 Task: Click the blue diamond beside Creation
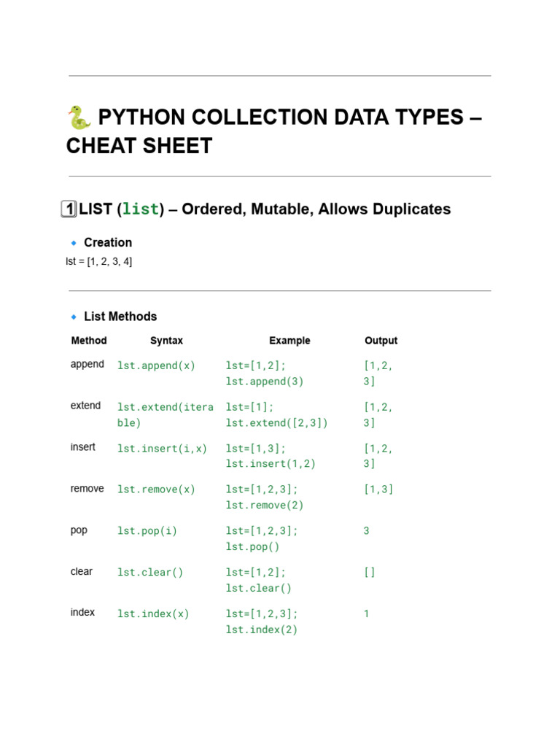[x=74, y=243]
